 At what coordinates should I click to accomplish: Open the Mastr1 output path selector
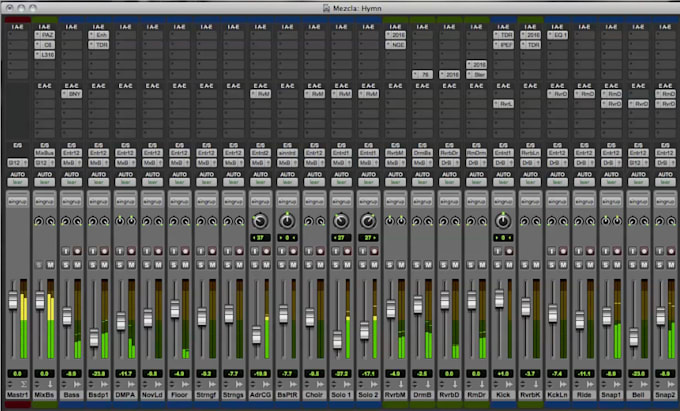tap(17, 163)
